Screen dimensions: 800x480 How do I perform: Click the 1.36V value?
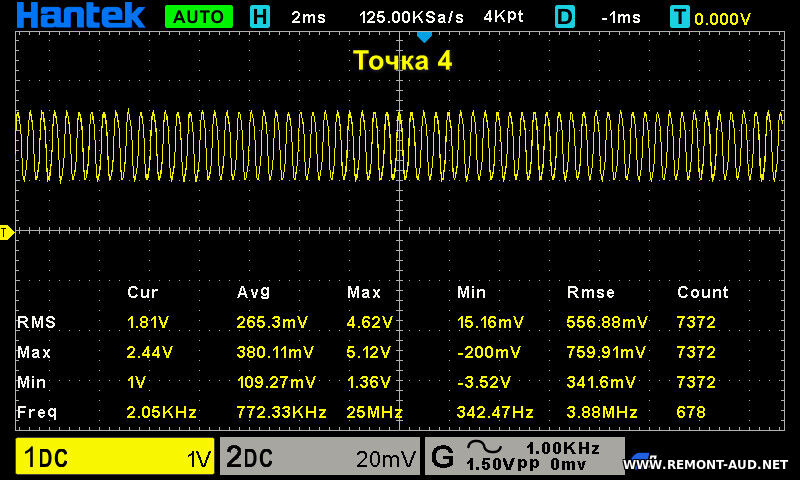coord(368,383)
